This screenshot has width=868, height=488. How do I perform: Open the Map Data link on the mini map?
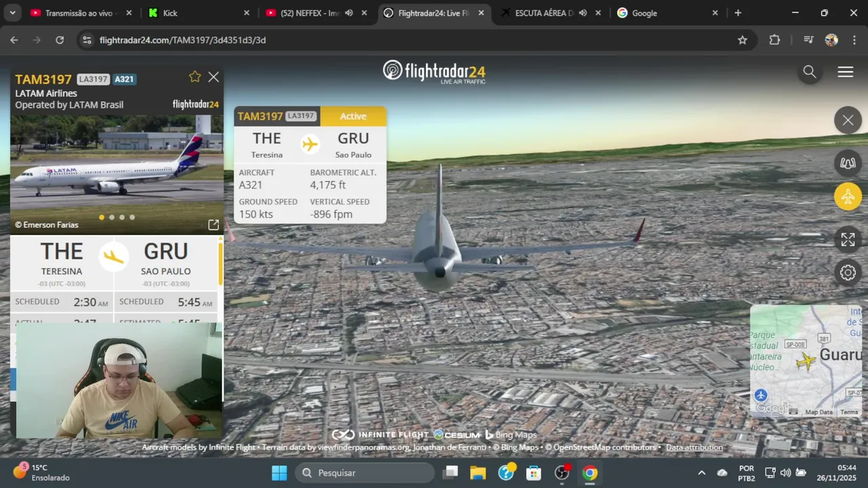[818, 412]
